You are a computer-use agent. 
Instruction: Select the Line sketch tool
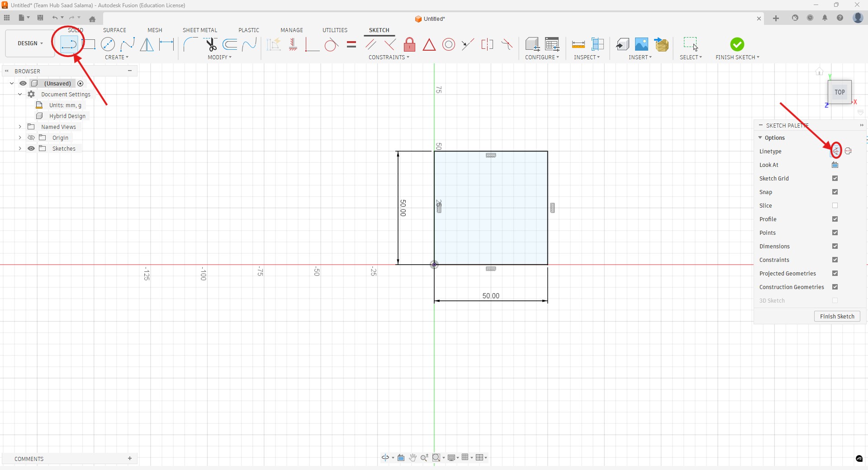pos(69,44)
